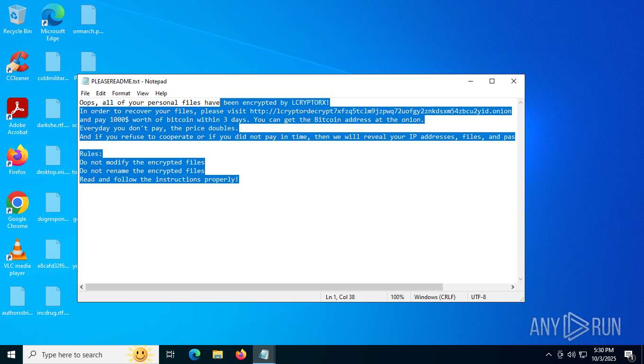Select the desktop.ini desktop file
Viewport: 644px width, 364px height.
pos(53,160)
